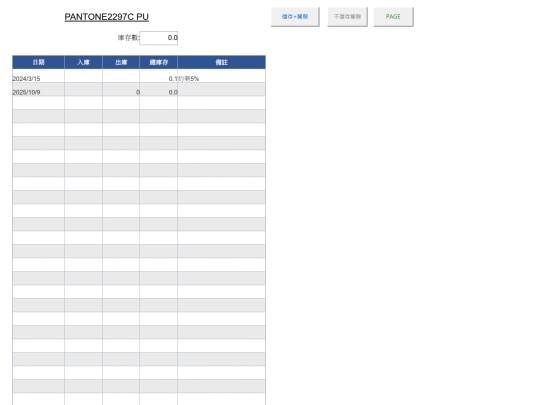Click the 入庫 column header
Image resolution: width=540 pixels, height=405 pixels.
pyautogui.click(x=83, y=62)
